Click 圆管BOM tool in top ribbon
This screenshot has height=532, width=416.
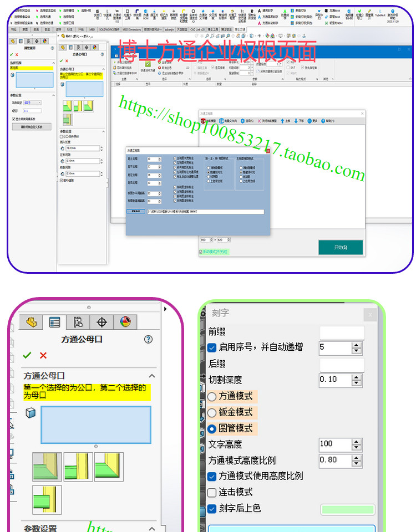click(x=332, y=17)
